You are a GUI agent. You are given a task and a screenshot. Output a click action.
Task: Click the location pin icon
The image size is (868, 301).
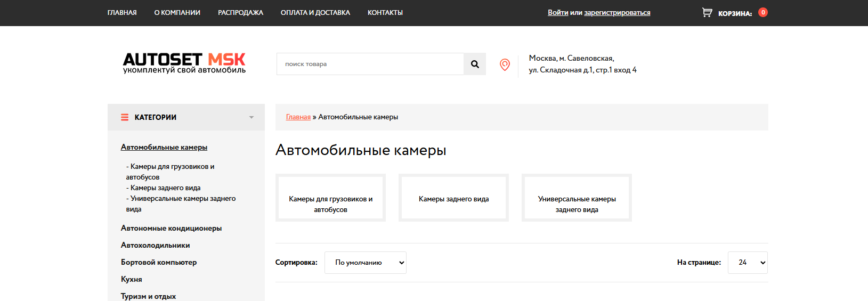coord(505,64)
